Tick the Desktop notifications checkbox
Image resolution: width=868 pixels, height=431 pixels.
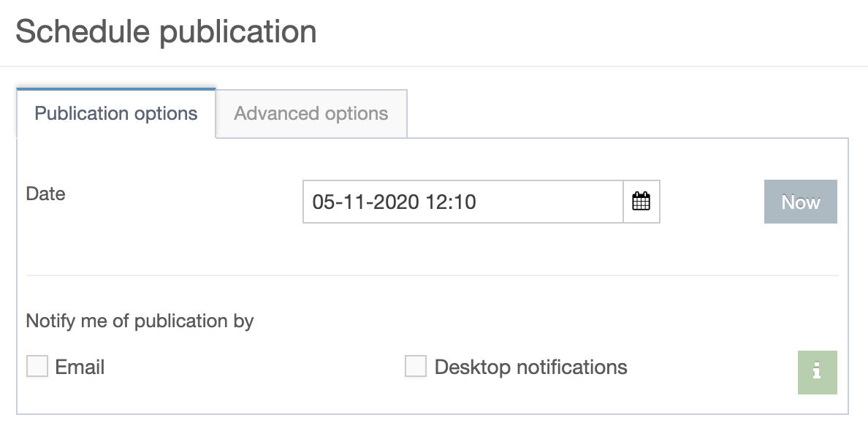[x=415, y=366]
